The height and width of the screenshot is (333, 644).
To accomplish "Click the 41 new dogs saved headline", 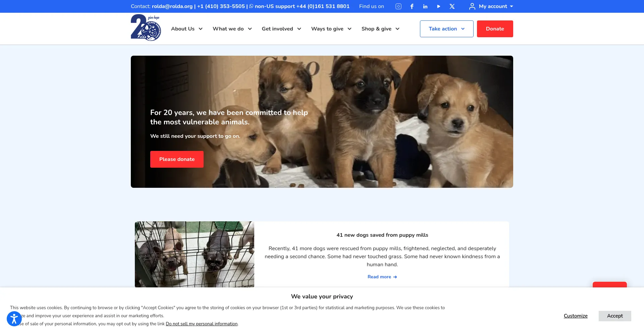I will 382,235.
